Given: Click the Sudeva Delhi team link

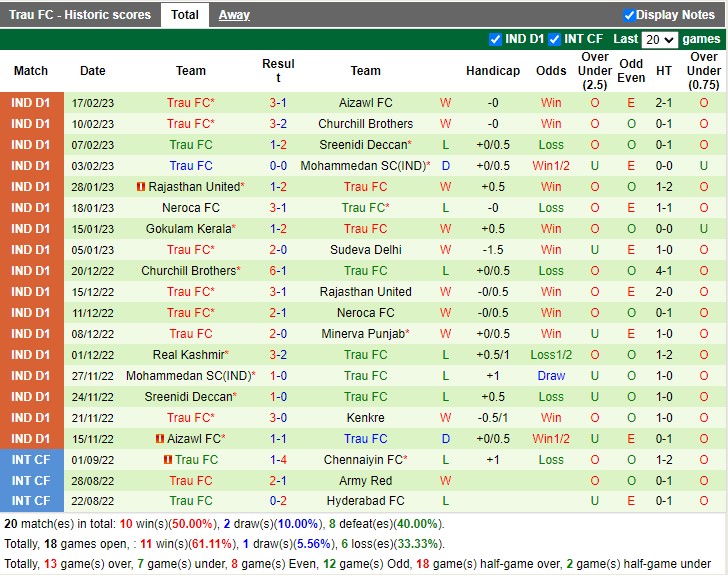Looking at the screenshot, I should point(365,250).
